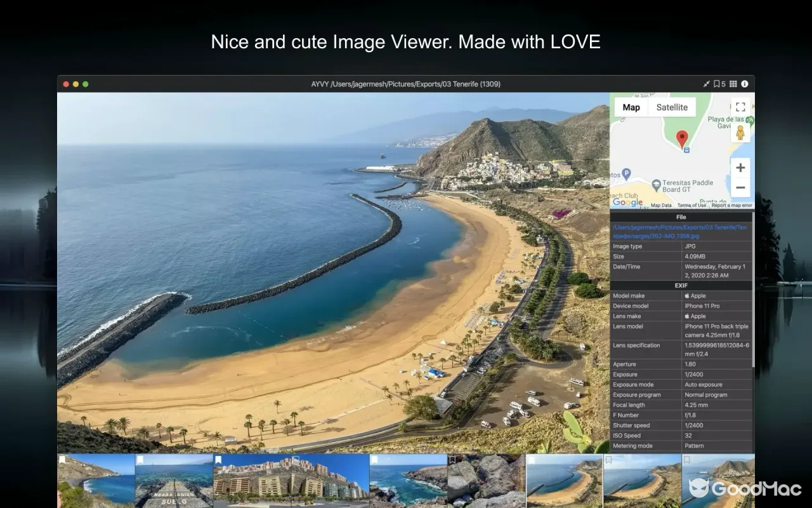Toggle bookmark on the SUELO pier thumbnail

point(140,459)
